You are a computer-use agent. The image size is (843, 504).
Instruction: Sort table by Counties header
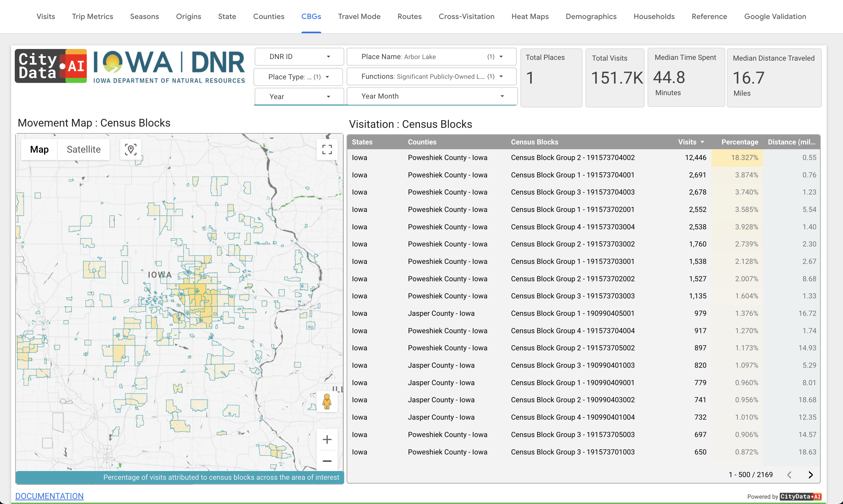click(x=422, y=142)
